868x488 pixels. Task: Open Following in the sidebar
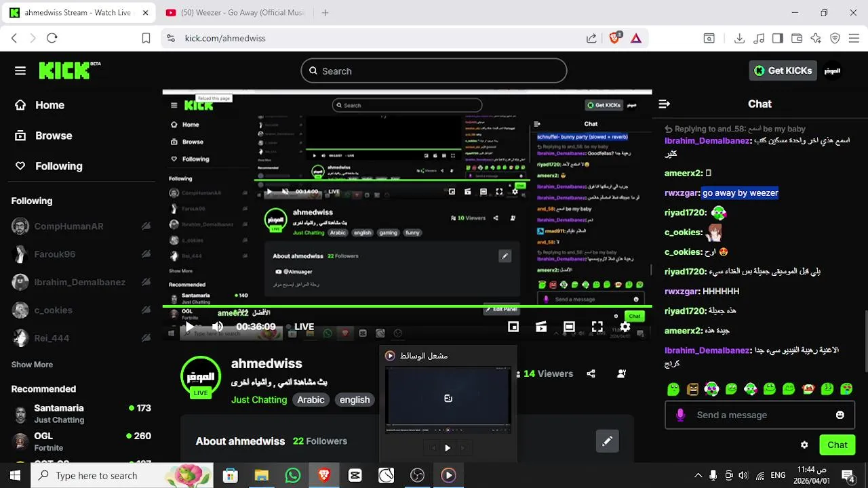49,166
